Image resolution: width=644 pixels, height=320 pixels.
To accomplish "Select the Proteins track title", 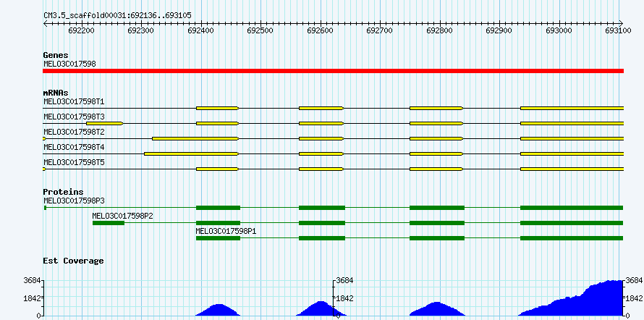I will [x=63, y=192].
